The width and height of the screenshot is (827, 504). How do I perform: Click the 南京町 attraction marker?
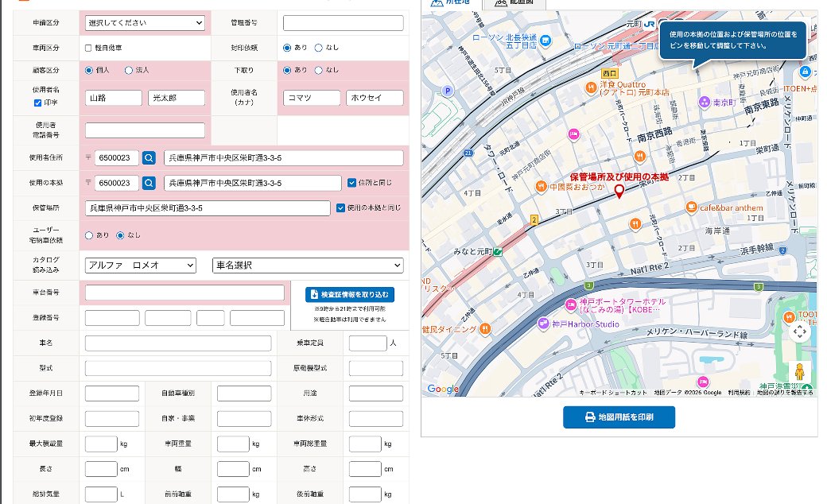click(705, 102)
